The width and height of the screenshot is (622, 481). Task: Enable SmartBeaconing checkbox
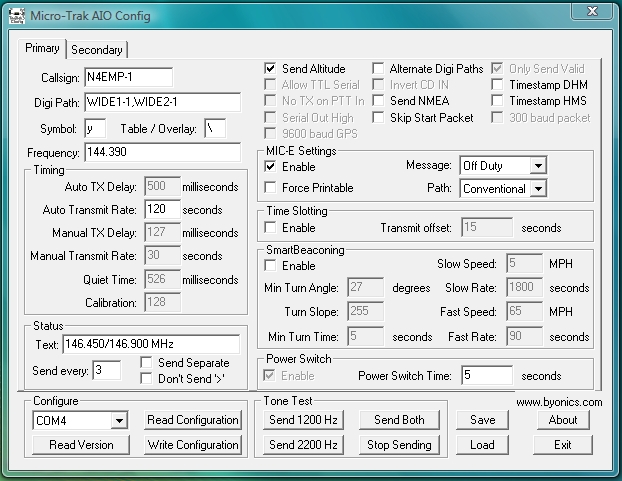[270, 266]
